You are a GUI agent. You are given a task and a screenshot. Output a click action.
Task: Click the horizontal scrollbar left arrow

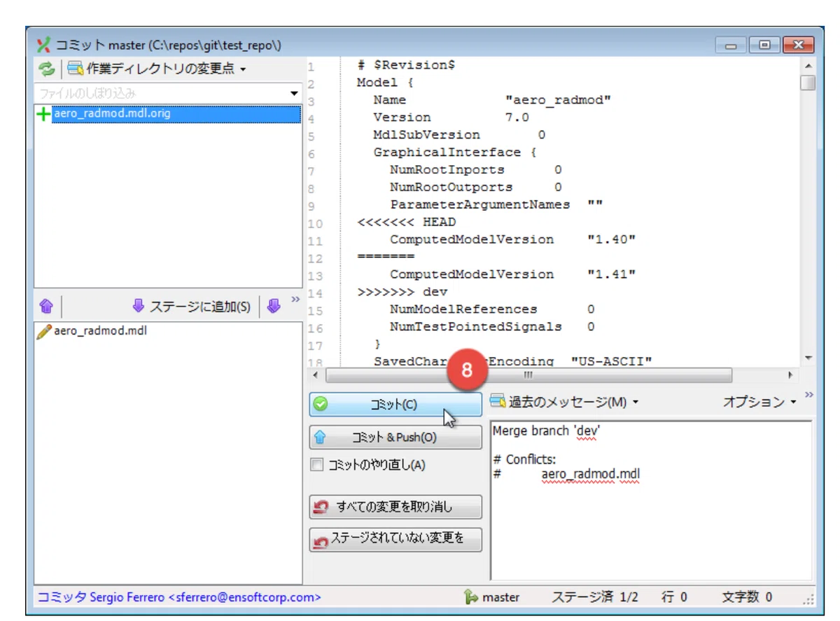click(317, 375)
